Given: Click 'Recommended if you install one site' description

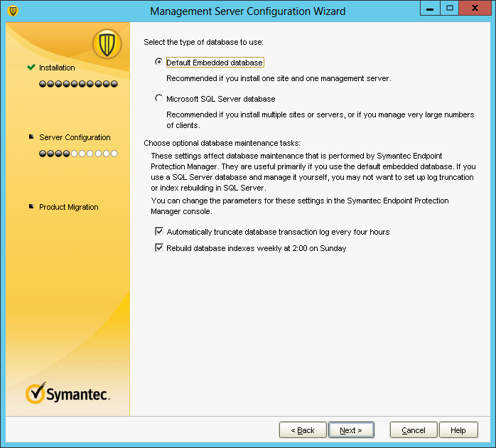Looking at the screenshot, I should 279,78.
